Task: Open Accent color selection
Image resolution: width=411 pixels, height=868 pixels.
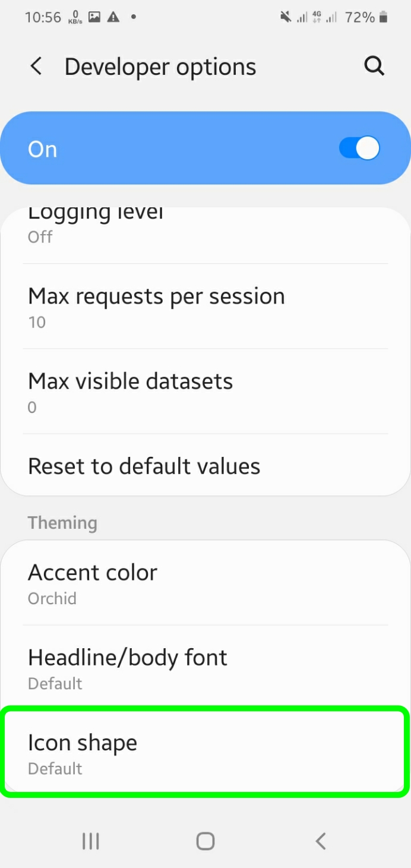Action: [205, 583]
